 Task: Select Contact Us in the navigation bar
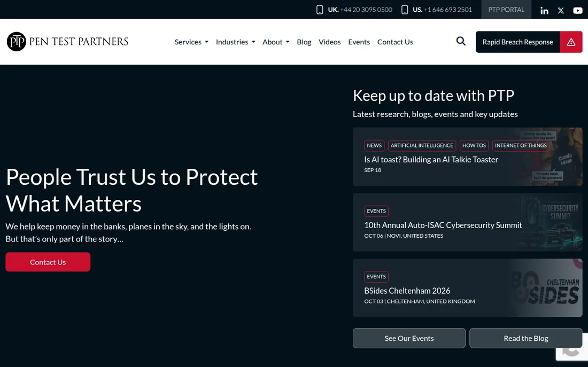395,42
